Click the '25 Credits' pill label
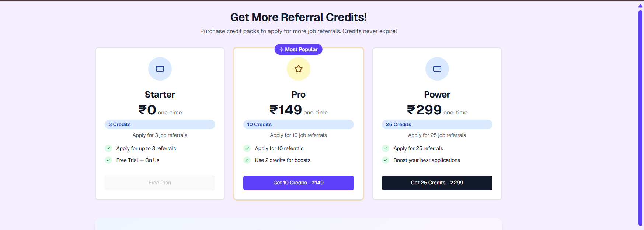Image resolution: width=644 pixels, height=230 pixels. 398,124
